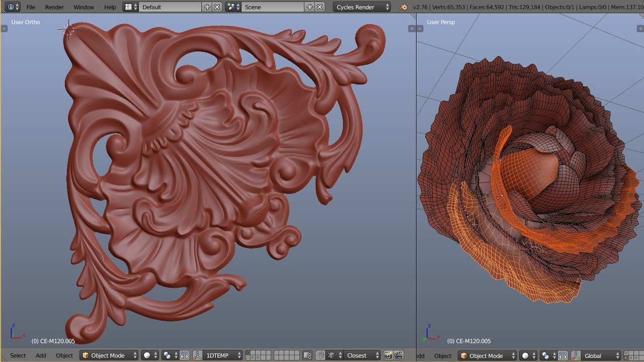Add a new screen layout
The height and width of the screenshot is (362, 644).
[x=207, y=7]
